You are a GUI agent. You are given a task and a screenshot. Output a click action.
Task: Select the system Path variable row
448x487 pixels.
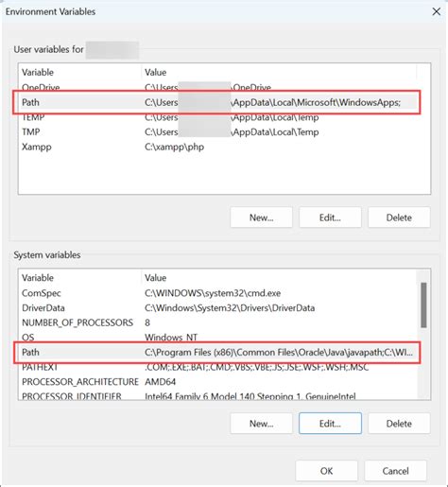[x=217, y=353]
